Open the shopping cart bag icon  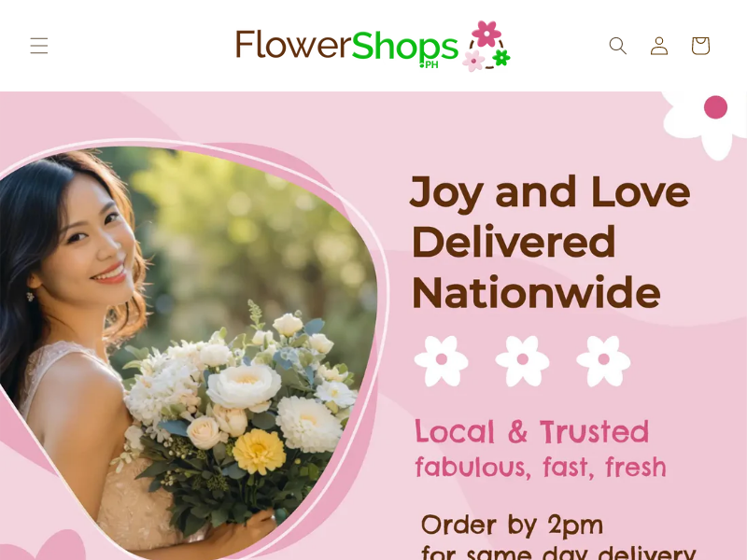click(x=701, y=46)
